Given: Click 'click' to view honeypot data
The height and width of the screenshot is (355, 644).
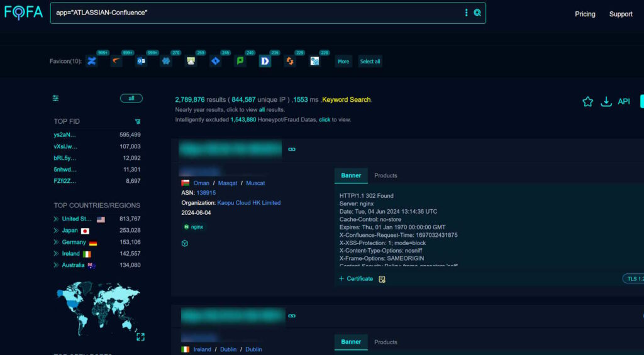Looking at the screenshot, I should pos(325,120).
